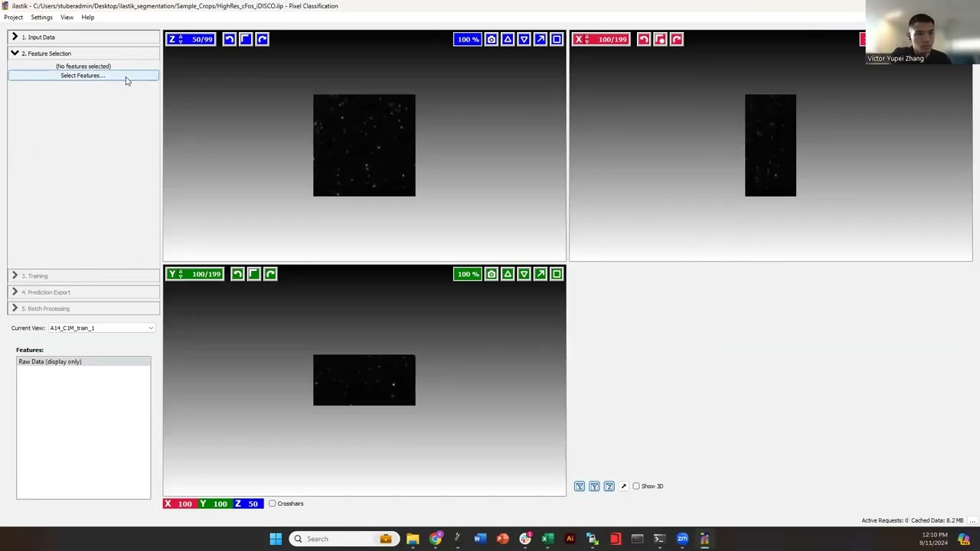Click the X slice spinbox arrows in the red view
The height and width of the screenshot is (551, 980).
[x=587, y=39]
